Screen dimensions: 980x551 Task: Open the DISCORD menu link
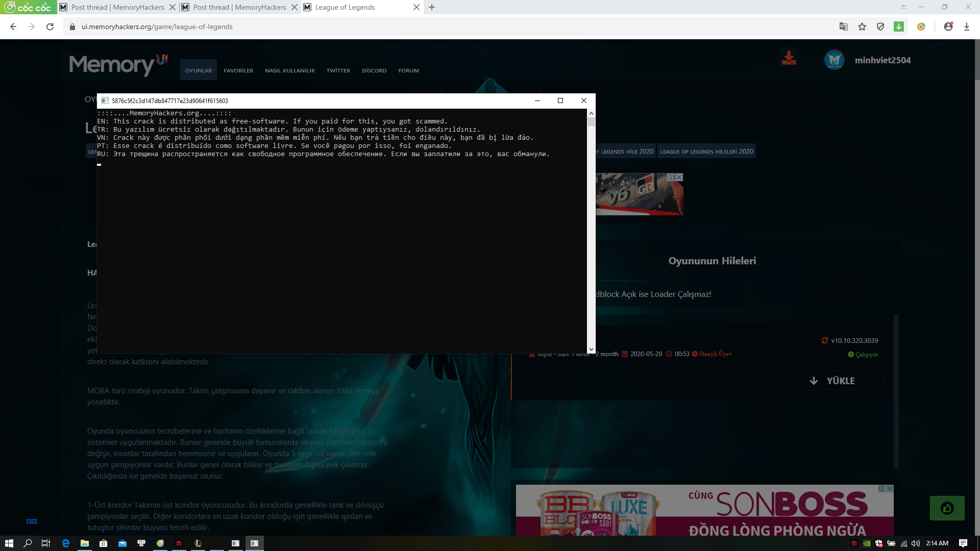(x=374, y=70)
